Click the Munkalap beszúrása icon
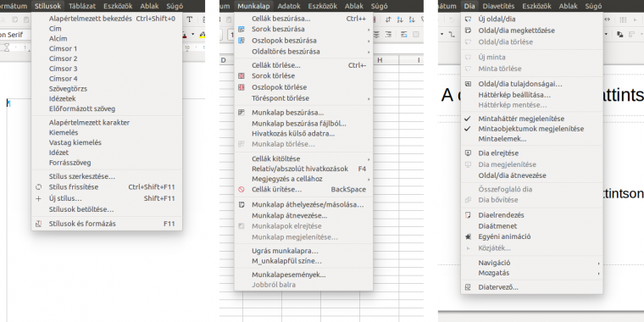644x322 pixels. (x=241, y=112)
